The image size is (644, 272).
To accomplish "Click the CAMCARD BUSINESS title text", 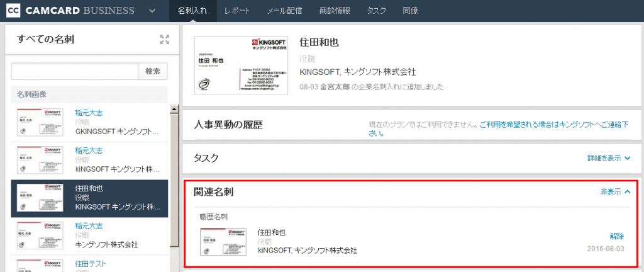I will (80, 11).
